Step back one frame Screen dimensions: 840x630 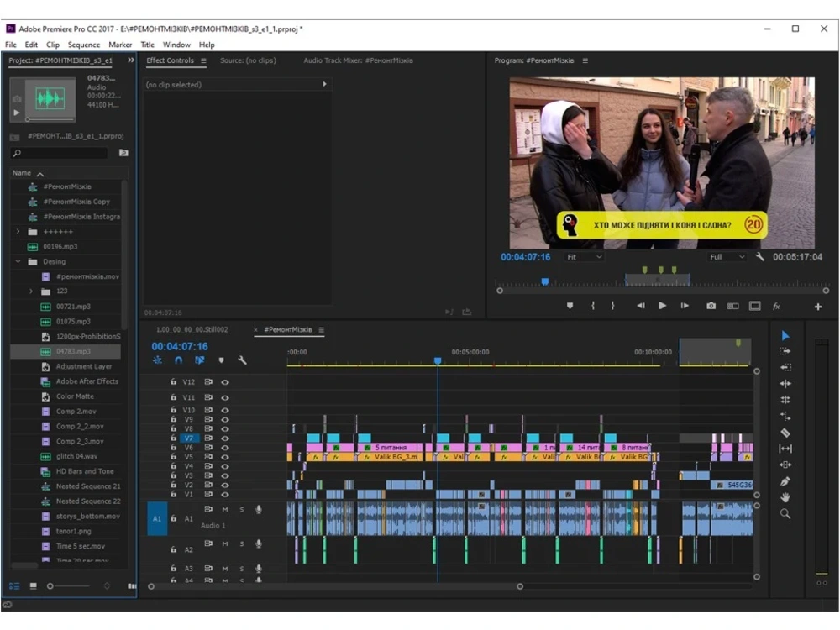point(641,306)
